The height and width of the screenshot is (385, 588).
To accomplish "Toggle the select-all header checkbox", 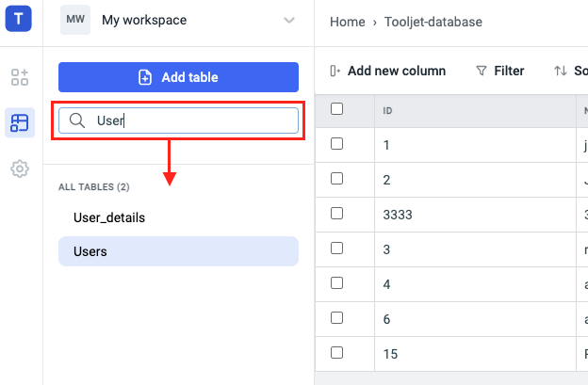I will pos(337,109).
